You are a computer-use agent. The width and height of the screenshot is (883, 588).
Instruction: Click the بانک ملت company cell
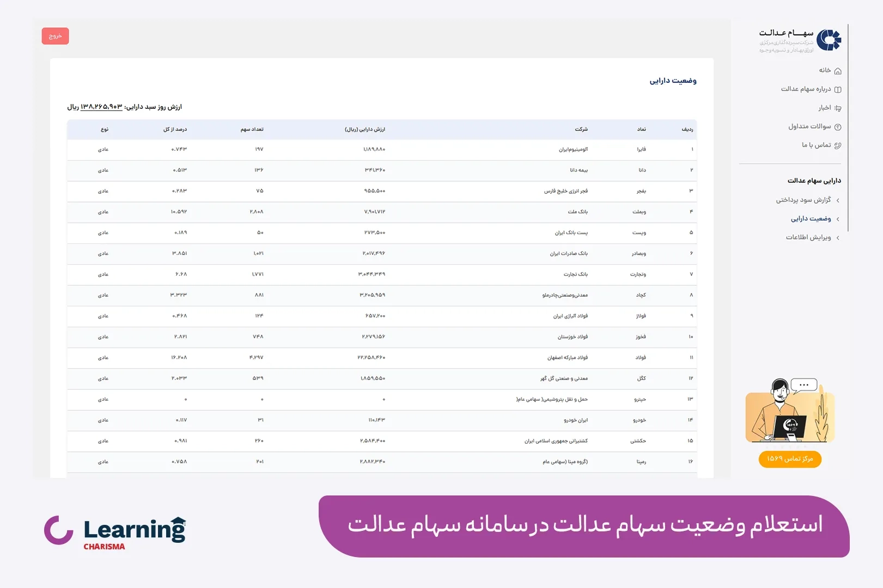578,212
